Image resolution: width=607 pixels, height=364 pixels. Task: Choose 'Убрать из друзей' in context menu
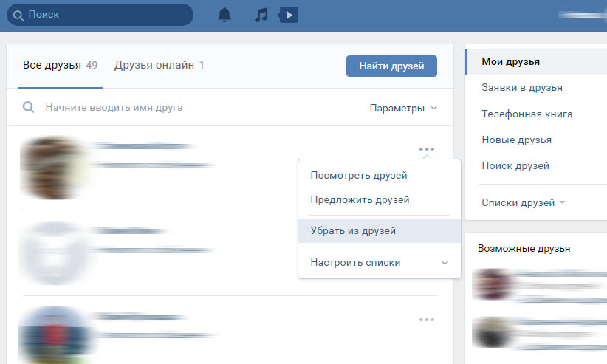(380, 231)
